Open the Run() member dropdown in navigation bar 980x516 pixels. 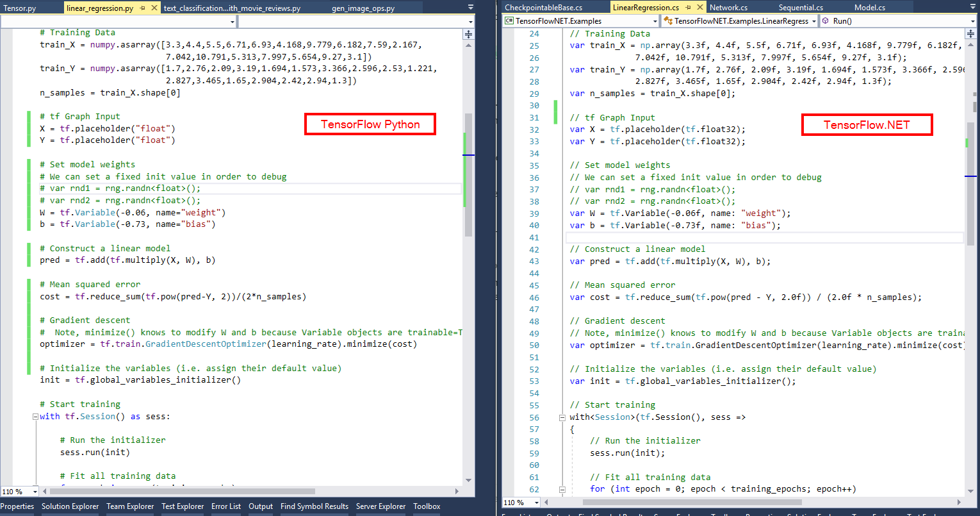click(974, 21)
